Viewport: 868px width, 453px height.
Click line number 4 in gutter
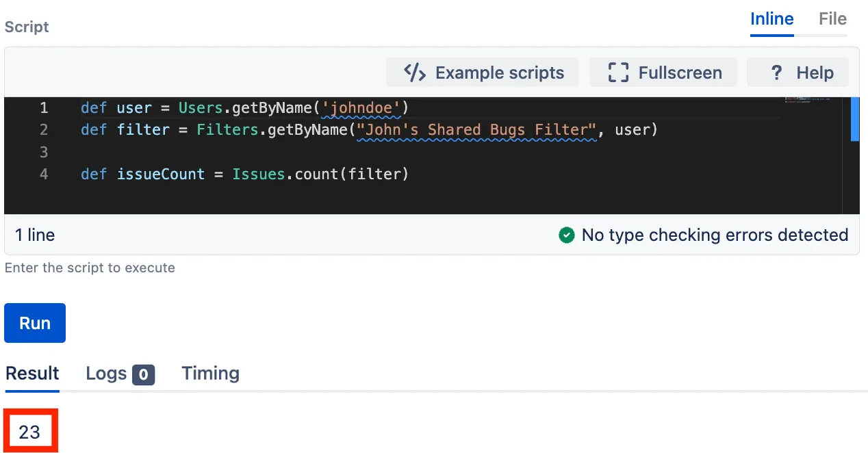point(44,174)
